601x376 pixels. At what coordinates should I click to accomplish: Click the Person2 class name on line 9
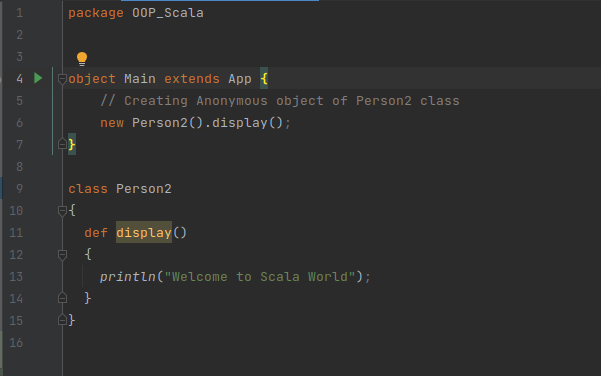(x=144, y=189)
